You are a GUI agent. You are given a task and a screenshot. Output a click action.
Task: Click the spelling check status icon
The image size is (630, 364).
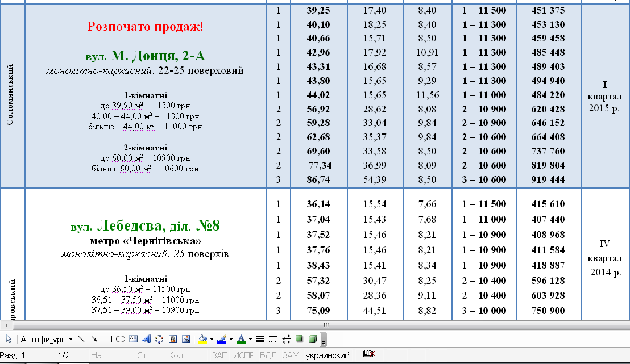(368, 354)
